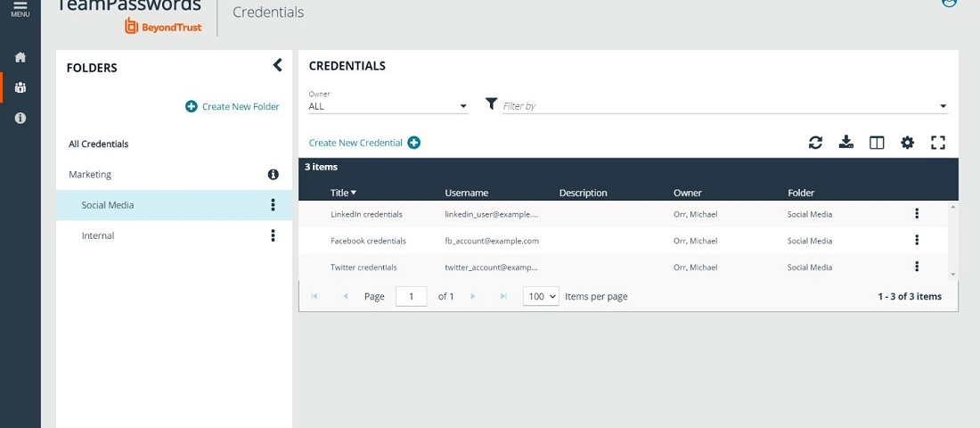Viewport: 980px width, 428px height.
Task: Collapse the Folders panel with chevron
Action: (277, 65)
